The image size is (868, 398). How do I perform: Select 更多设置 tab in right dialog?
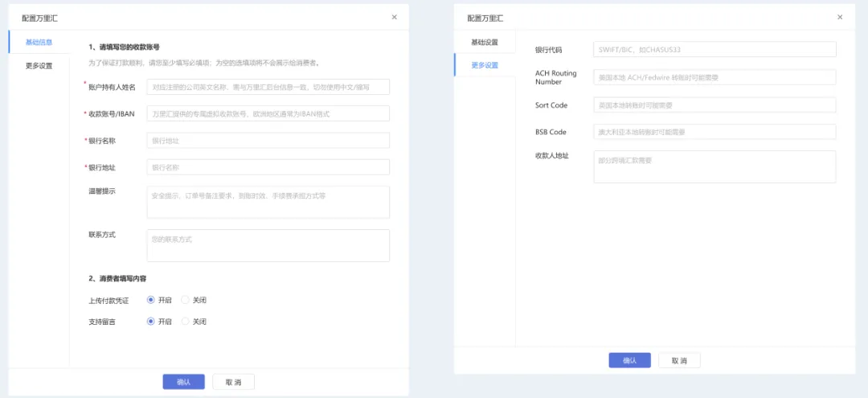pyautogui.click(x=485, y=65)
